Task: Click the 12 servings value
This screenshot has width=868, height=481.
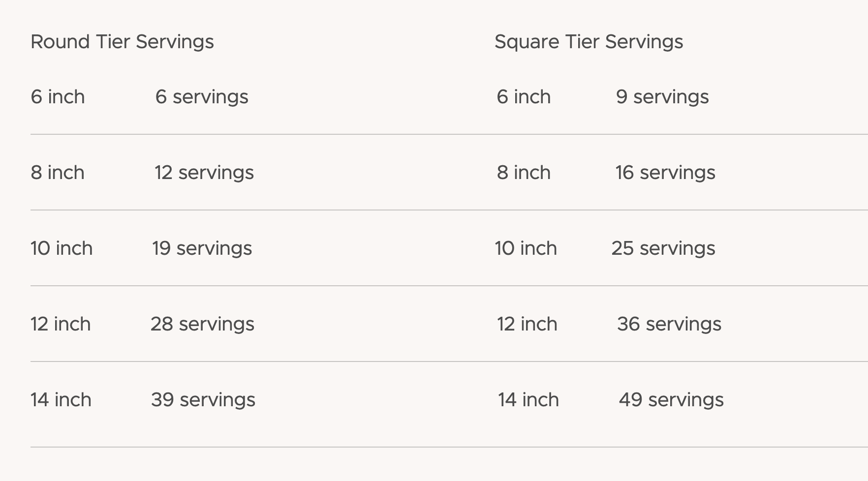Action: point(204,173)
